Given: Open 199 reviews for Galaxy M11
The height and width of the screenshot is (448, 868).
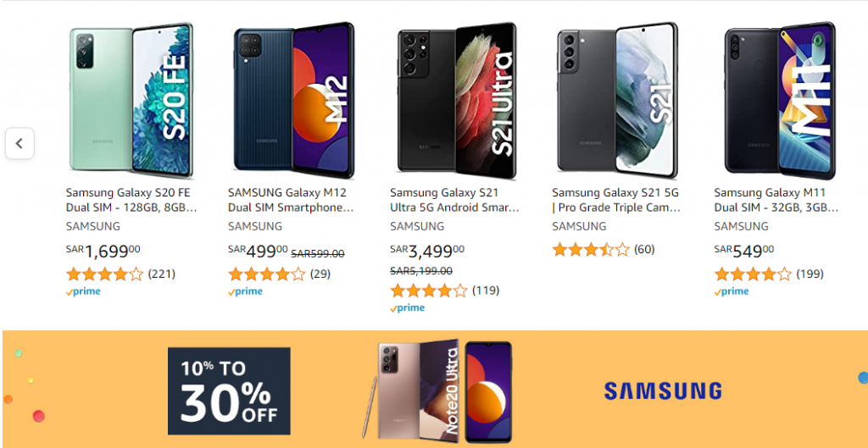Looking at the screenshot, I should 810,274.
